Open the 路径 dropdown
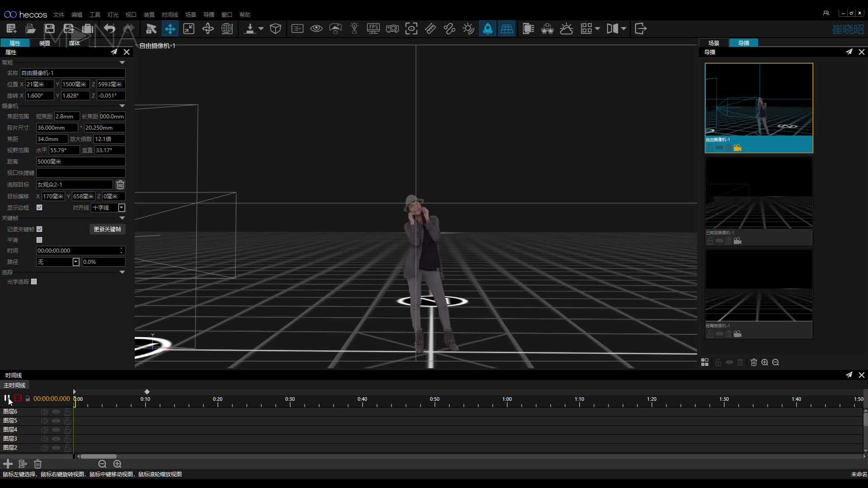The image size is (868, 488). (x=76, y=262)
